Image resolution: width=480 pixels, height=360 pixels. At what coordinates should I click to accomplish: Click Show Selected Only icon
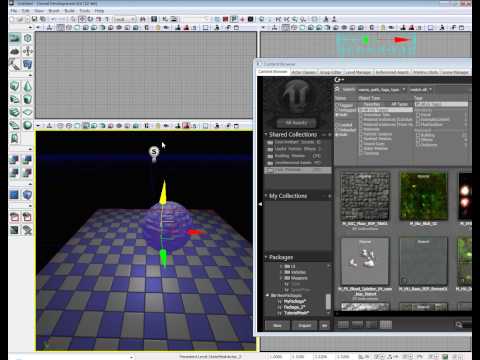(x=15, y=217)
